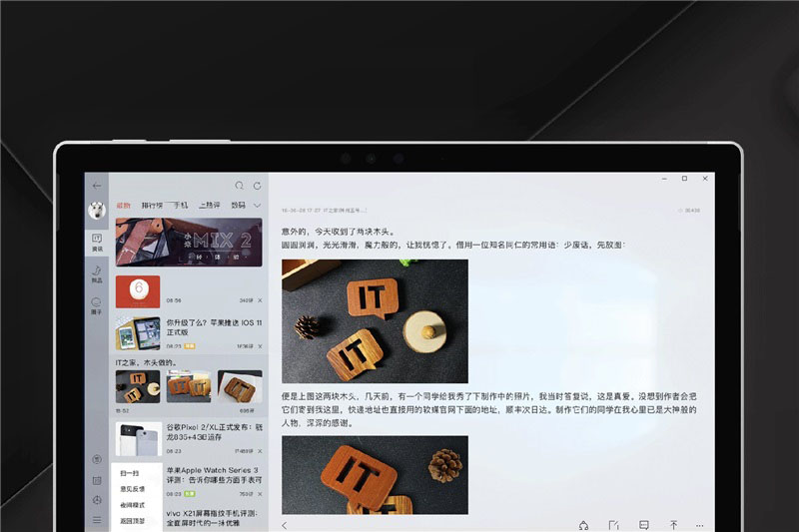Dismiss the 08:56 news item
799x532 pixels.
click(260, 300)
